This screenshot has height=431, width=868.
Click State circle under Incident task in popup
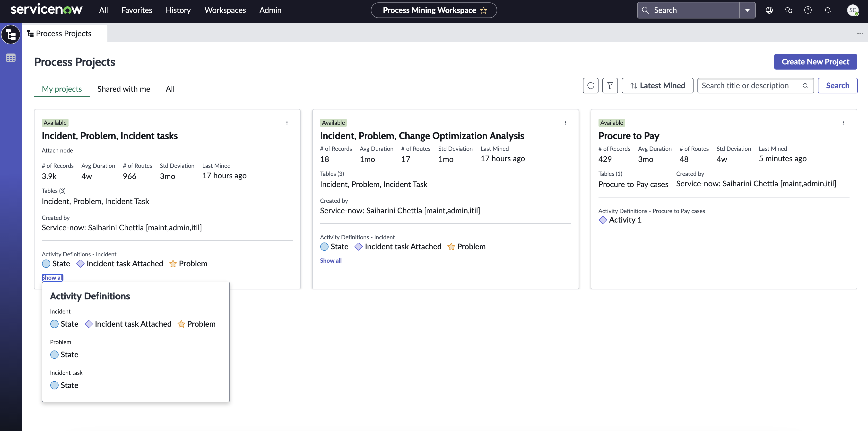point(54,386)
